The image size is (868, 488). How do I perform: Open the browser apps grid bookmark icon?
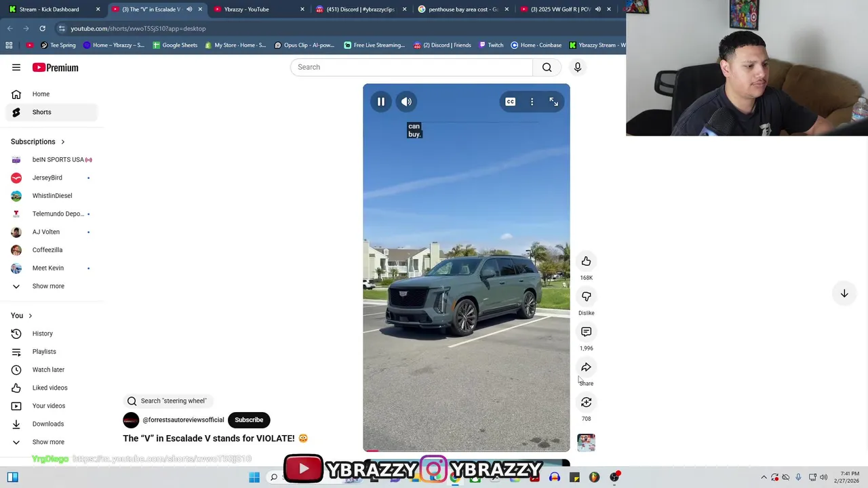pos(9,45)
